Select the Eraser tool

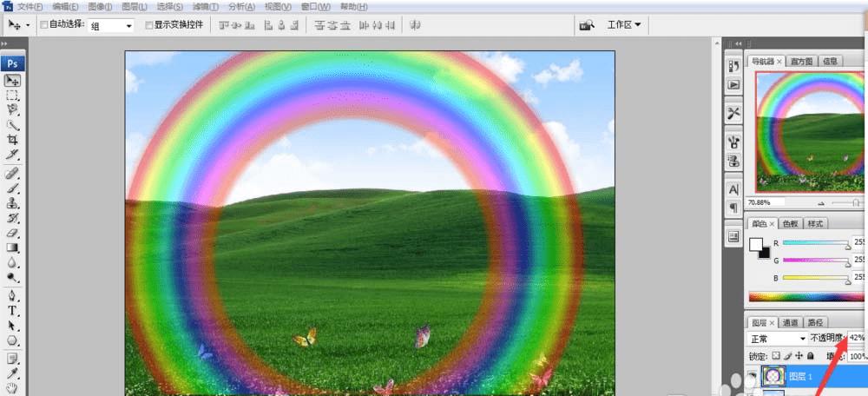coord(13,233)
